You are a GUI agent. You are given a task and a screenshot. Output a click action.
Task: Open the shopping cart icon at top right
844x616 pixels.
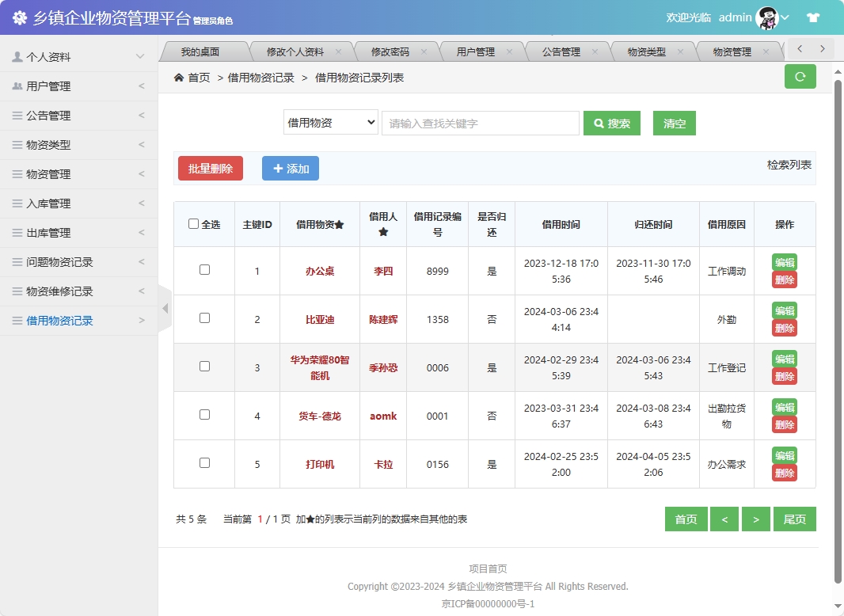pos(813,17)
